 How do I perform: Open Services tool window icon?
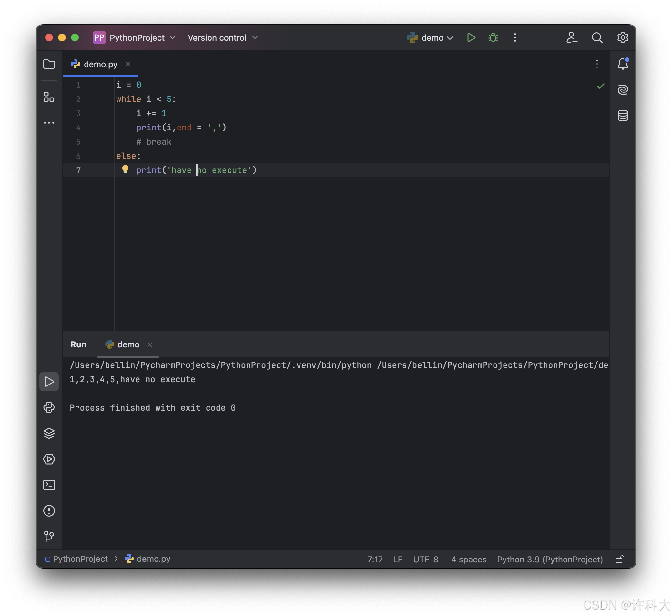49,459
